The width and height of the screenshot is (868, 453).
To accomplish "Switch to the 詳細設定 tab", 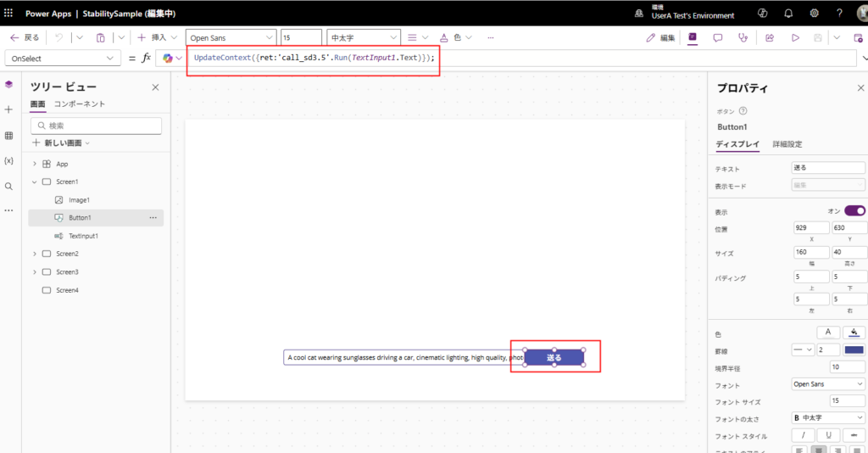I will click(787, 144).
